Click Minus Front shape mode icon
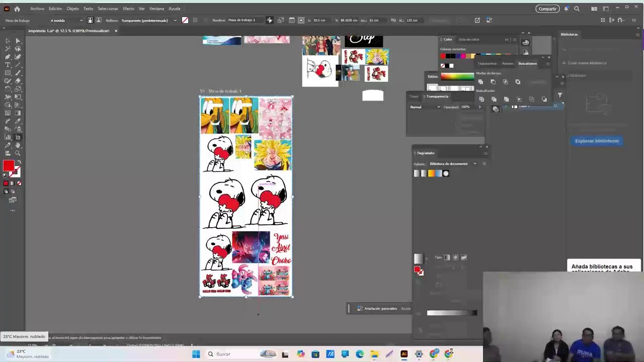 click(493, 81)
